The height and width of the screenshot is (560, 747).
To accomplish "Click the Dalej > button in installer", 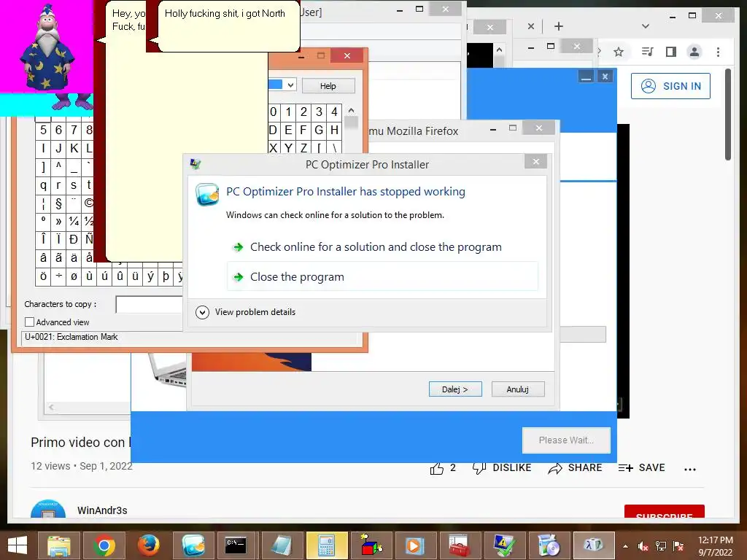I will 455,389.
